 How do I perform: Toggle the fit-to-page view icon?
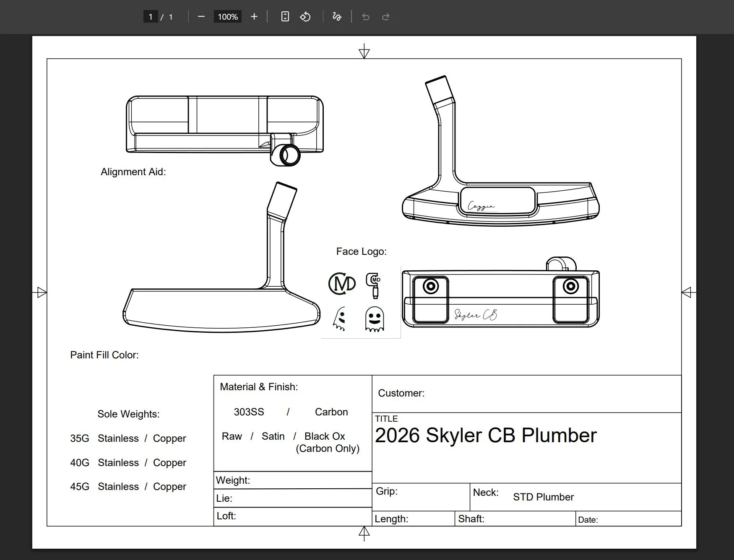[285, 17]
